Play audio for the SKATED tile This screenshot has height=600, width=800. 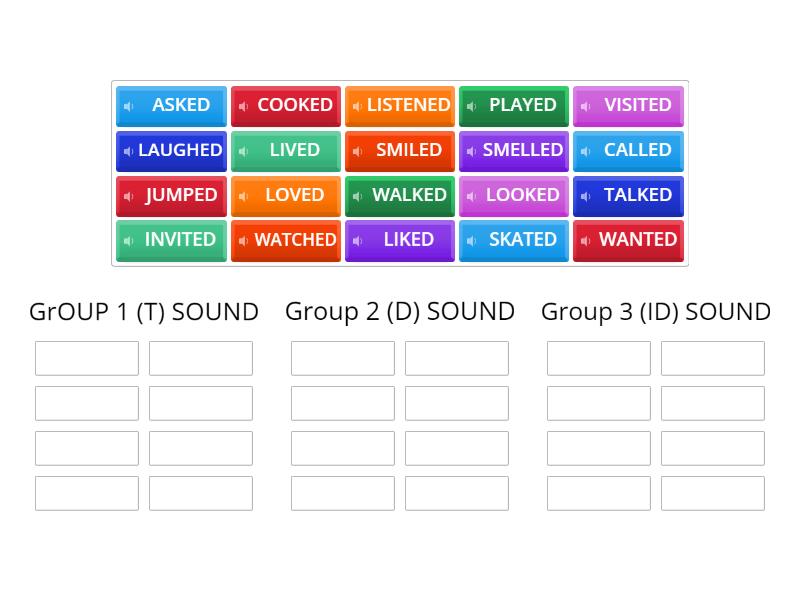(x=471, y=240)
